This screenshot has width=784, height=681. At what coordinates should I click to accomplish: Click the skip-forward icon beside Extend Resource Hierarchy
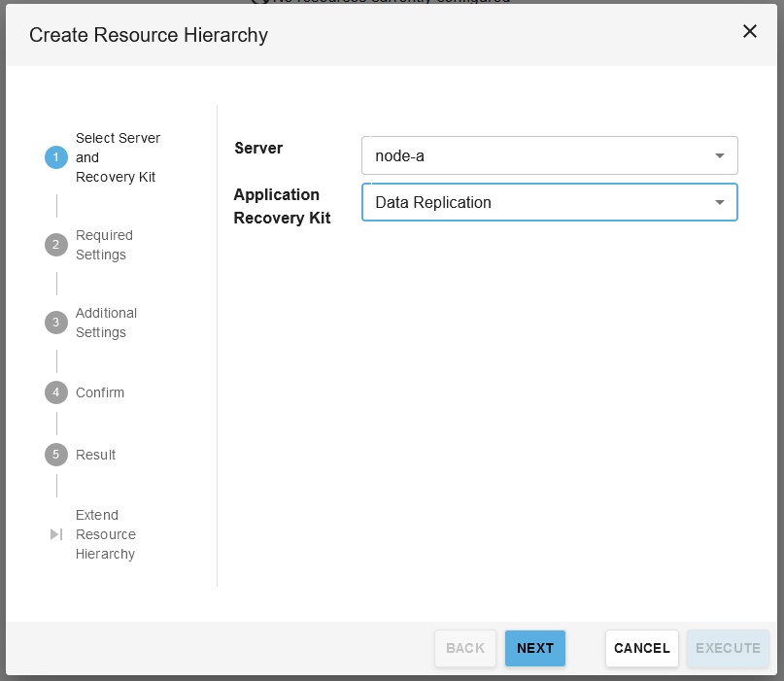coord(56,534)
